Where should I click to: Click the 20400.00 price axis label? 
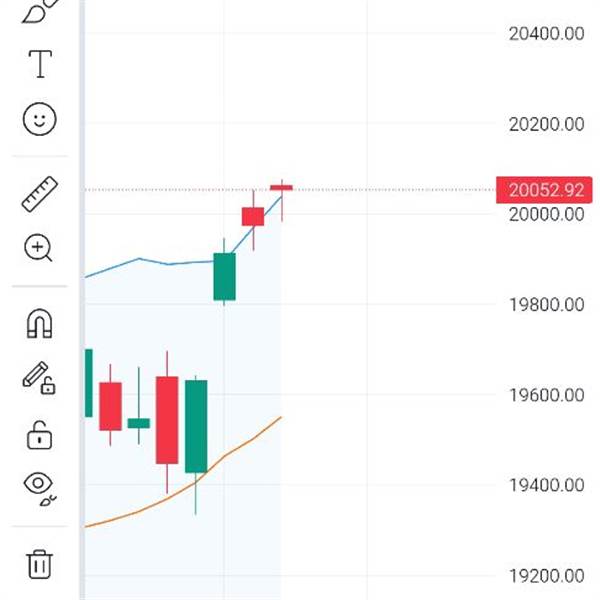[546, 34]
